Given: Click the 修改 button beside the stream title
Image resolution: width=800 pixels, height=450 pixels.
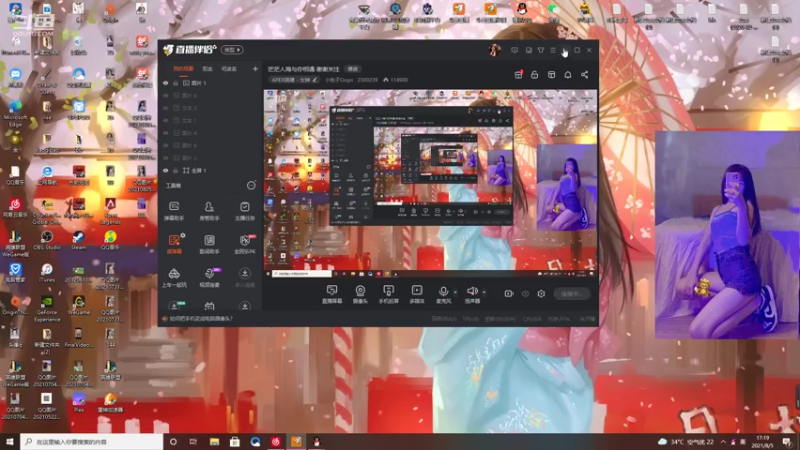Looking at the screenshot, I should (x=353, y=69).
